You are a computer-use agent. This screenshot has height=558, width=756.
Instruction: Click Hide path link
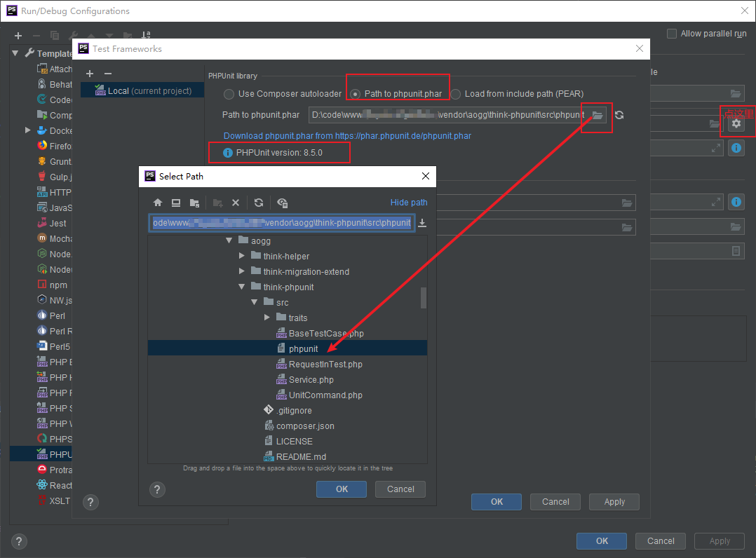click(x=409, y=203)
